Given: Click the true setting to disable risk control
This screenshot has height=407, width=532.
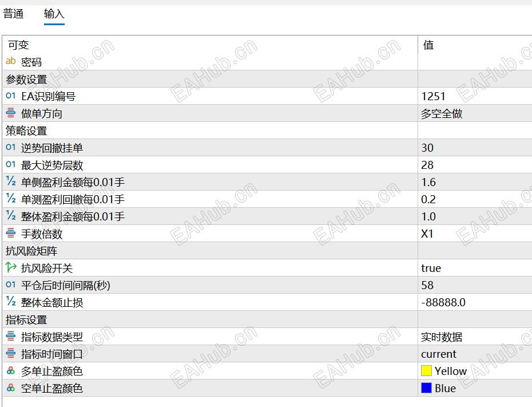Looking at the screenshot, I should pos(431,268).
